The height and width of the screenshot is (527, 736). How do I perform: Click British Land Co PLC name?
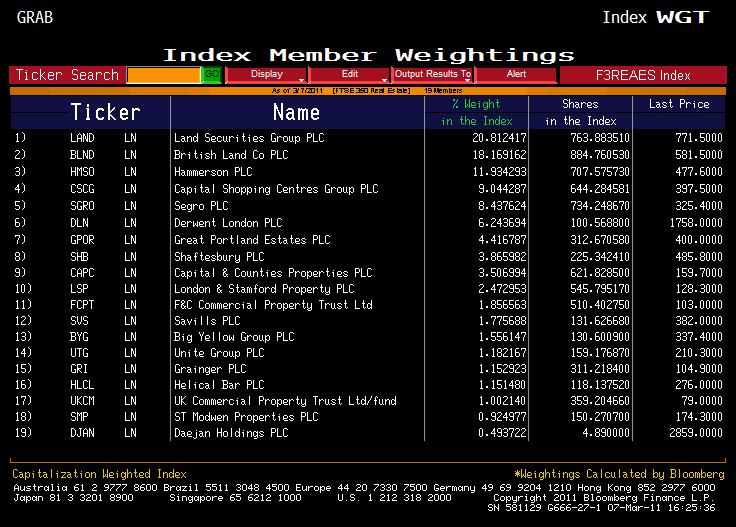[x=231, y=155]
